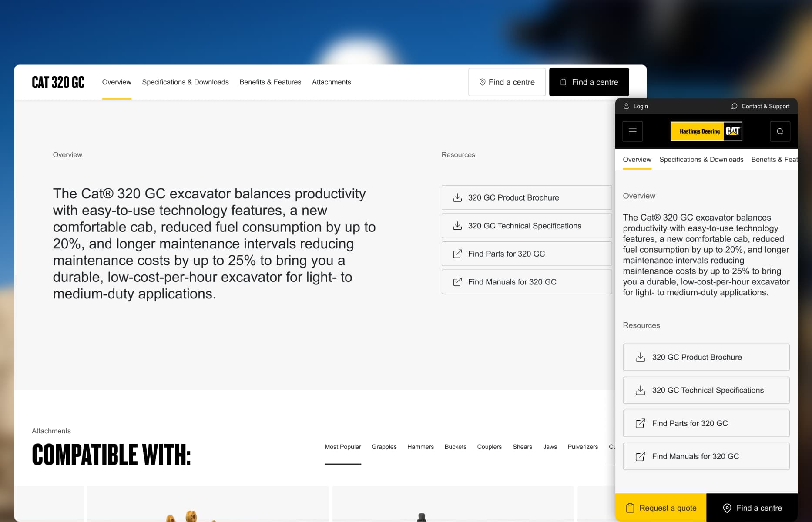The height and width of the screenshot is (522, 812).
Task: Click the Contact & Support chat icon
Action: (x=734, y=106)
